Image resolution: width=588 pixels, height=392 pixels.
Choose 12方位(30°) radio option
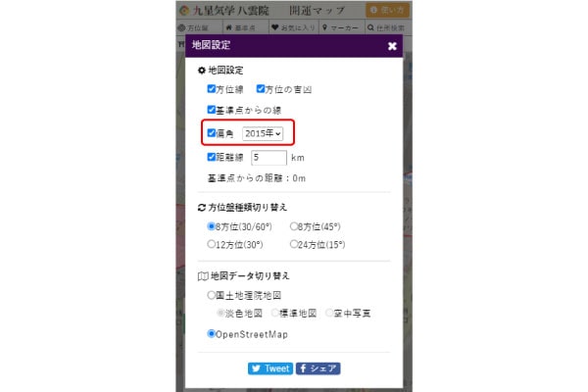(x=211, y=244)
